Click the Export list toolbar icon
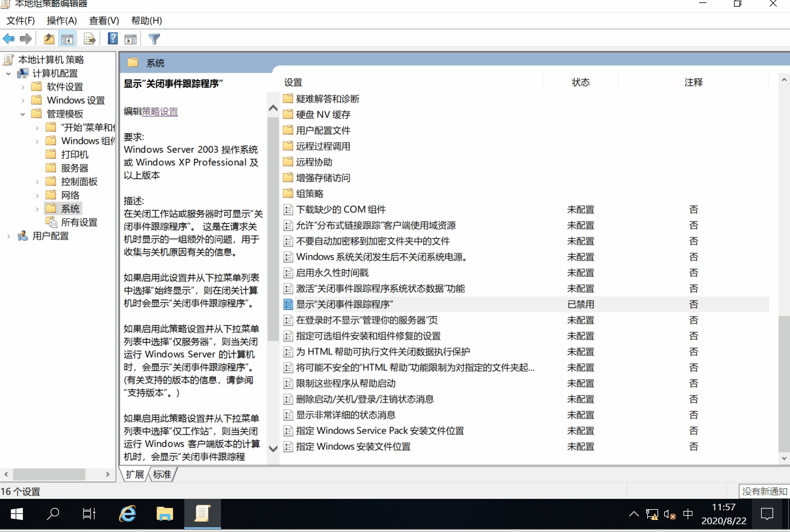Image resolution: width=790 pixels, height=532 pixels. [90, 39]
